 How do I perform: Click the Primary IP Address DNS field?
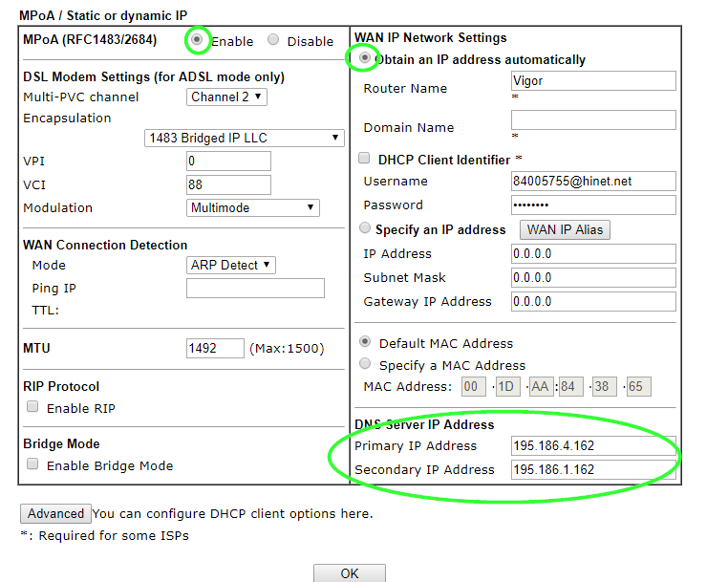[x=592, y=445]
